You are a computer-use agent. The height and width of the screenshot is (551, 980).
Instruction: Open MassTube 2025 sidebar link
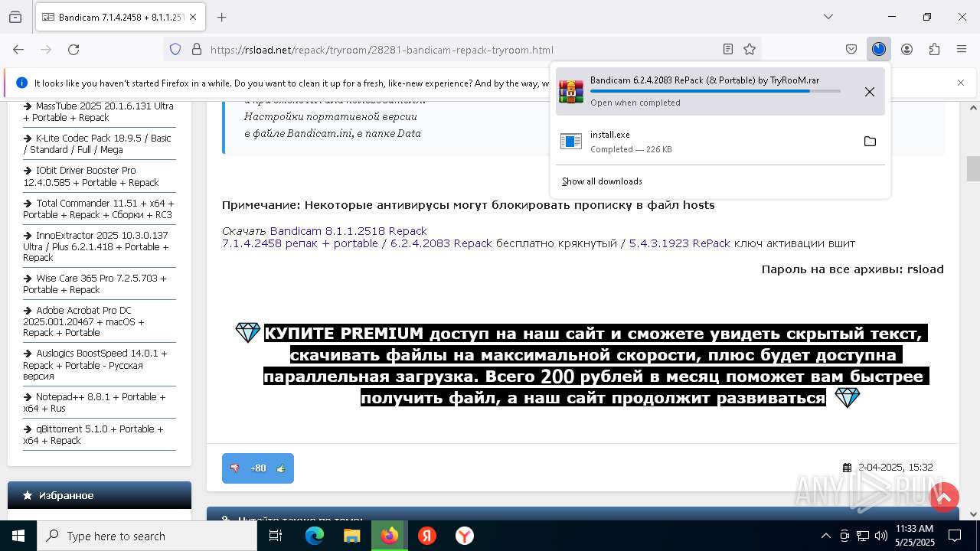[x=98, y=112]
